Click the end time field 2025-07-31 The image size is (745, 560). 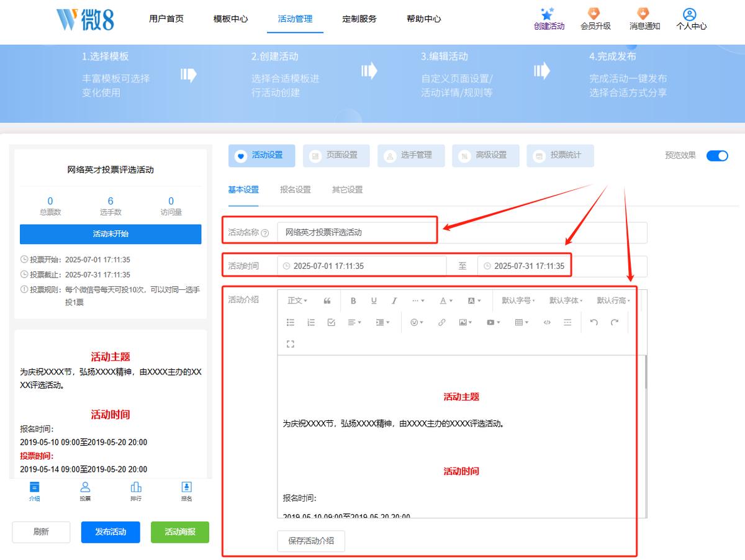tap(562, 266)
